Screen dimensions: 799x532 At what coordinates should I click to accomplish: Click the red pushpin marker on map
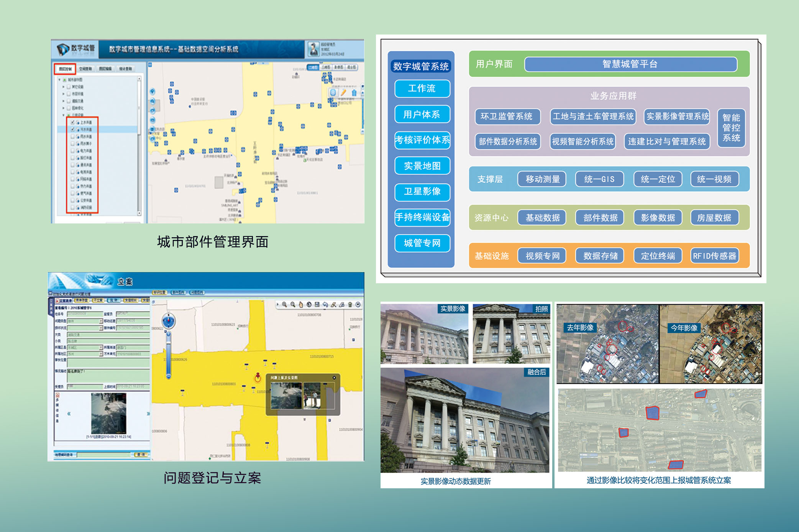(258, 377)
